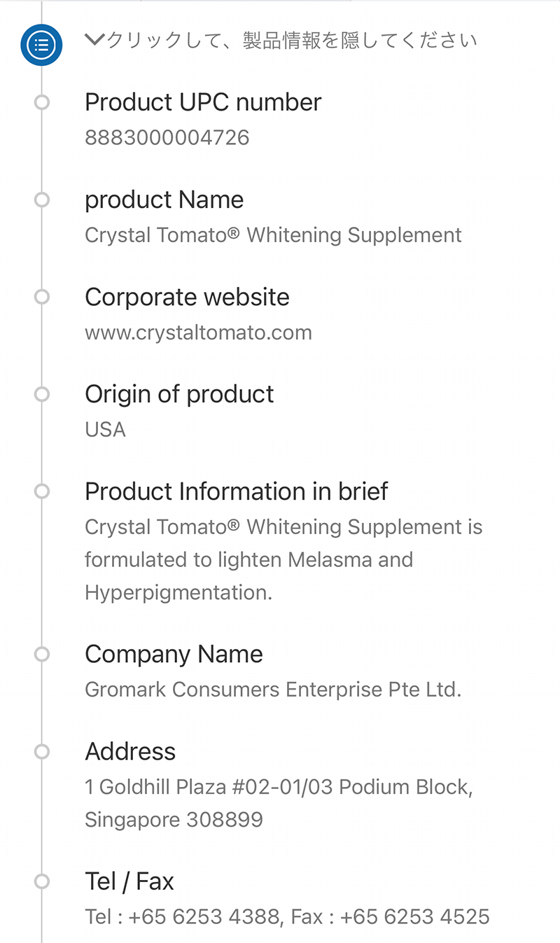Select the timeline dot beside Origin of product

[42, 395]
